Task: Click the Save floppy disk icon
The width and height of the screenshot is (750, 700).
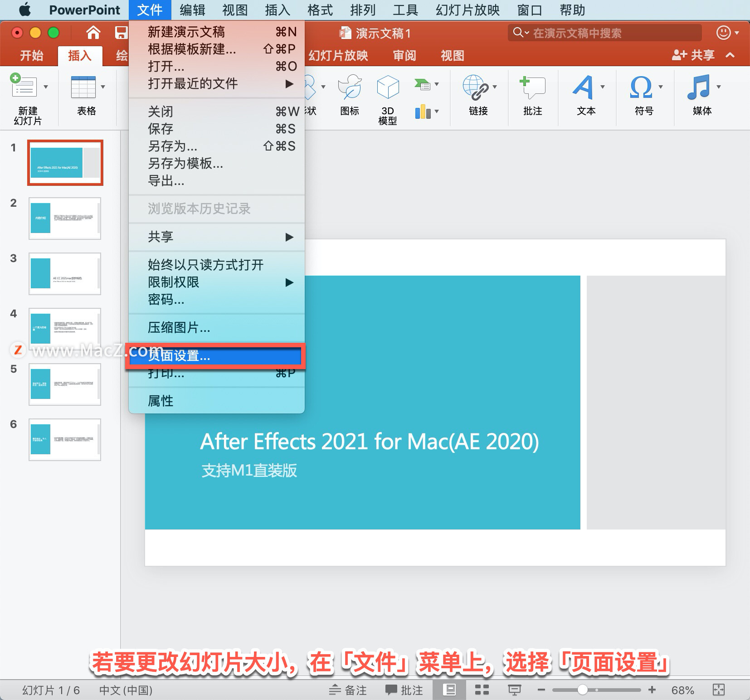Action: click(121, 33)
